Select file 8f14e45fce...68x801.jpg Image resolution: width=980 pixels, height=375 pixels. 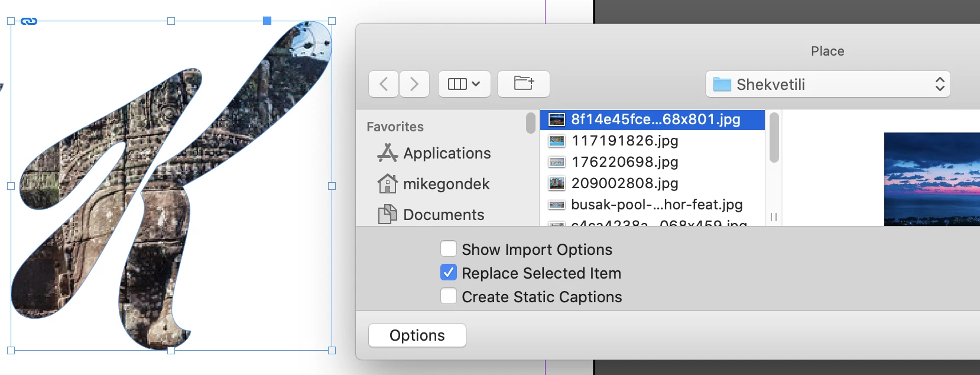[653, 119]
